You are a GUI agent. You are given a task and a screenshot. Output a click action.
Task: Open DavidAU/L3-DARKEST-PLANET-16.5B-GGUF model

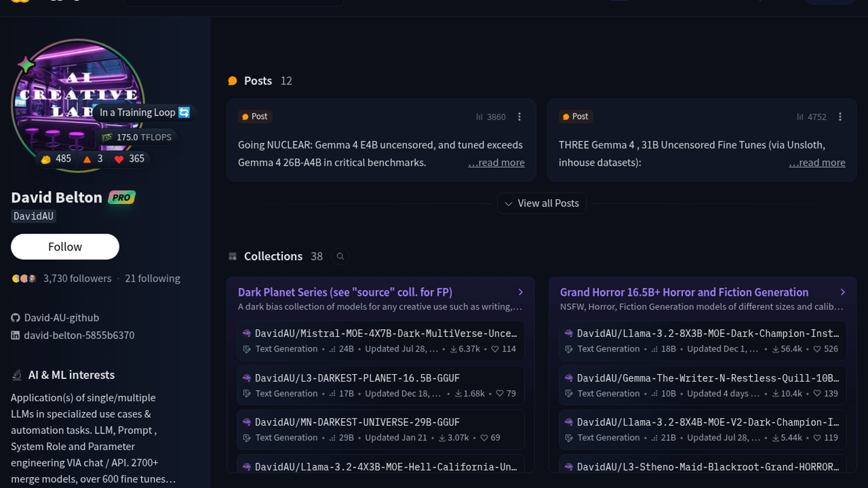click(357, 378)
